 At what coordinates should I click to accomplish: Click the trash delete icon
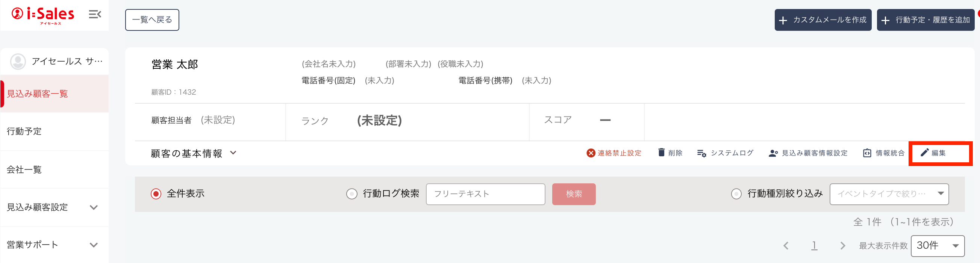click(661, 153)
